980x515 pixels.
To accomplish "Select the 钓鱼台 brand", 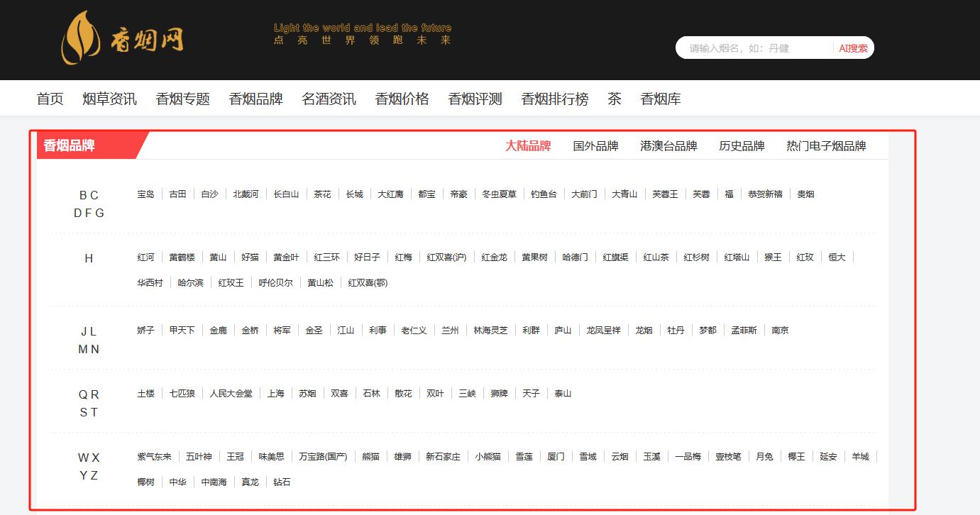I will (544, 194).
